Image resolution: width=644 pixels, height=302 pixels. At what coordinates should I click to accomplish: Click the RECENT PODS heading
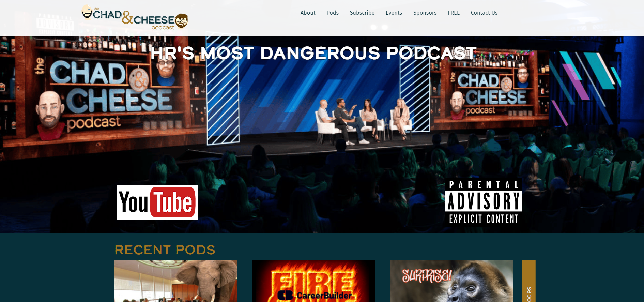click(x=165, y=250)
